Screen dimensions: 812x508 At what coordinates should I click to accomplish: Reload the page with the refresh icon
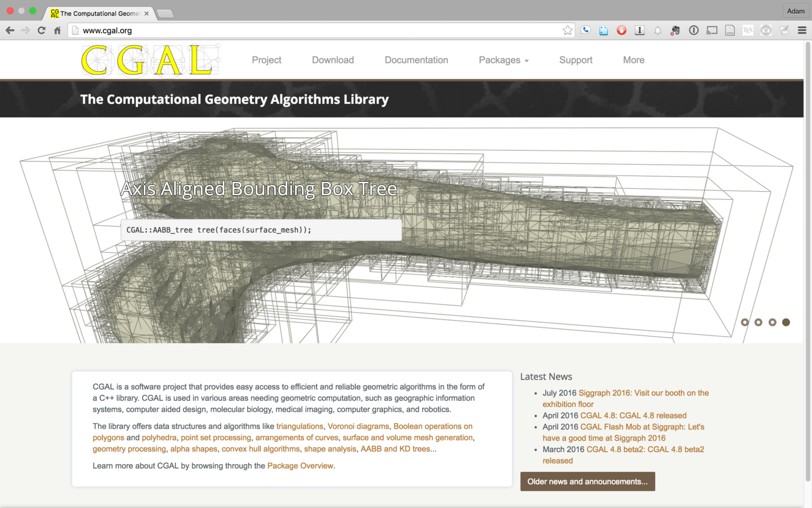coord(41,30)
